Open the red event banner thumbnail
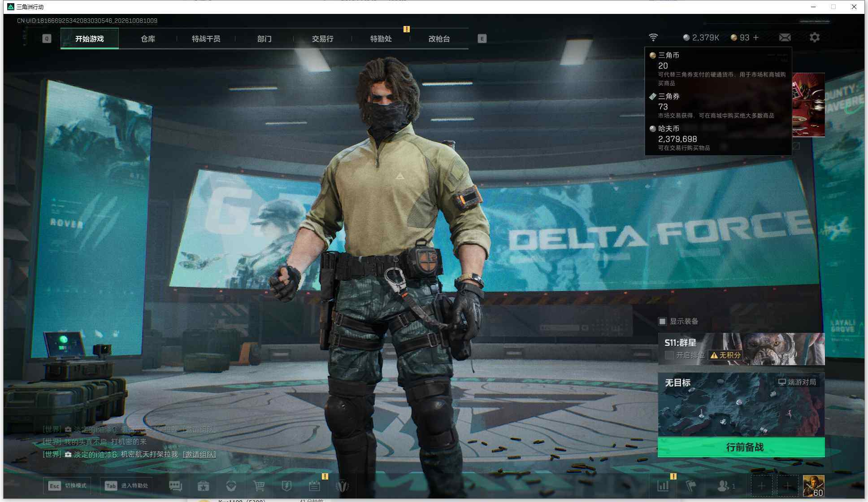This screenshot has width=868, height=502. coord(808,105)
